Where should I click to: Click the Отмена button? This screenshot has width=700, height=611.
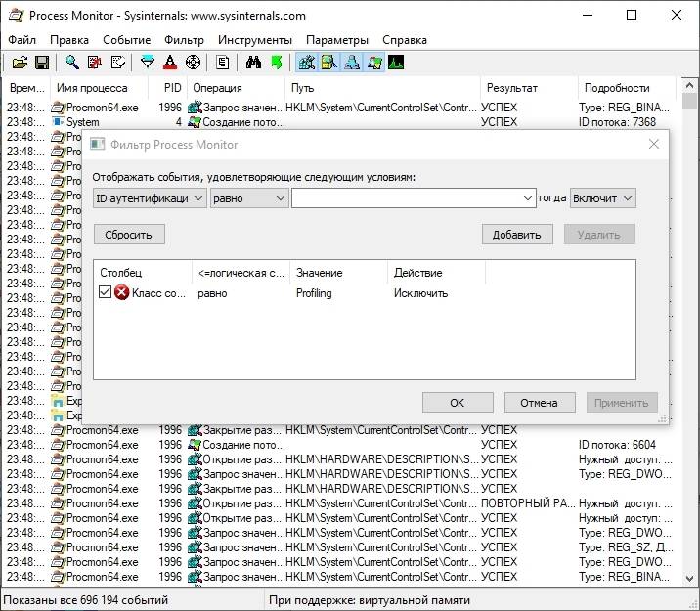click(540, 403)
